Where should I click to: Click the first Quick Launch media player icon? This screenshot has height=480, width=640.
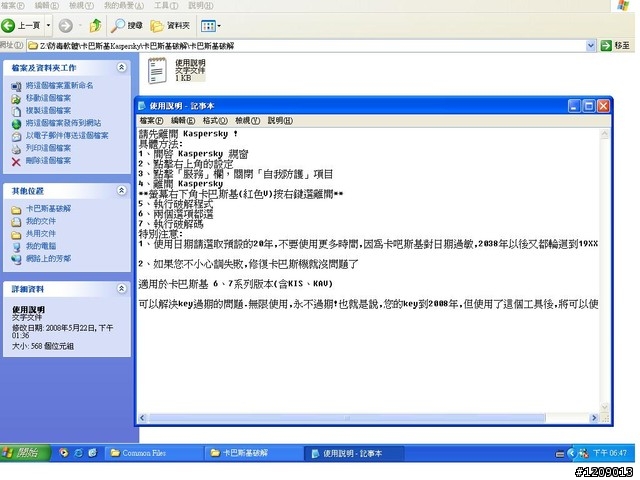tap(63, 453)
